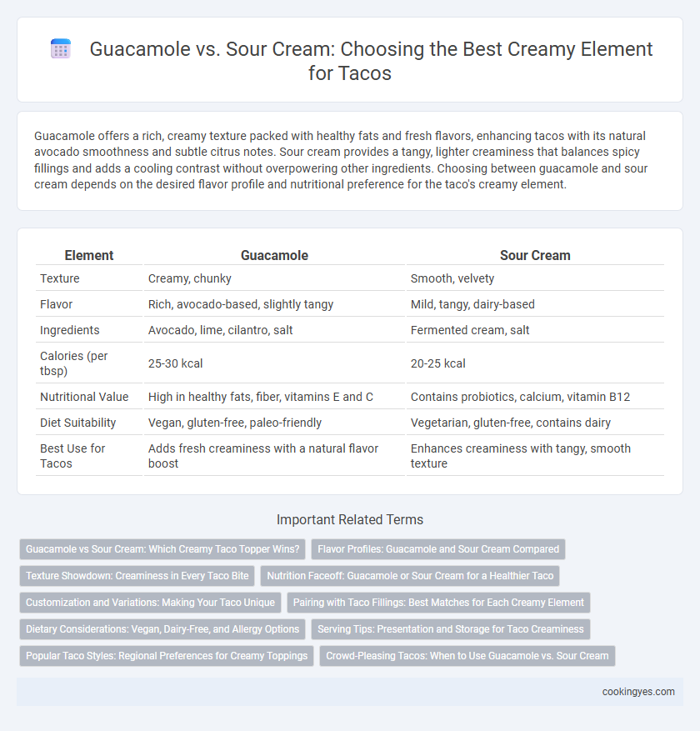
Task: Click the 'Important Related Terms' heading
Action: [350, 519]
